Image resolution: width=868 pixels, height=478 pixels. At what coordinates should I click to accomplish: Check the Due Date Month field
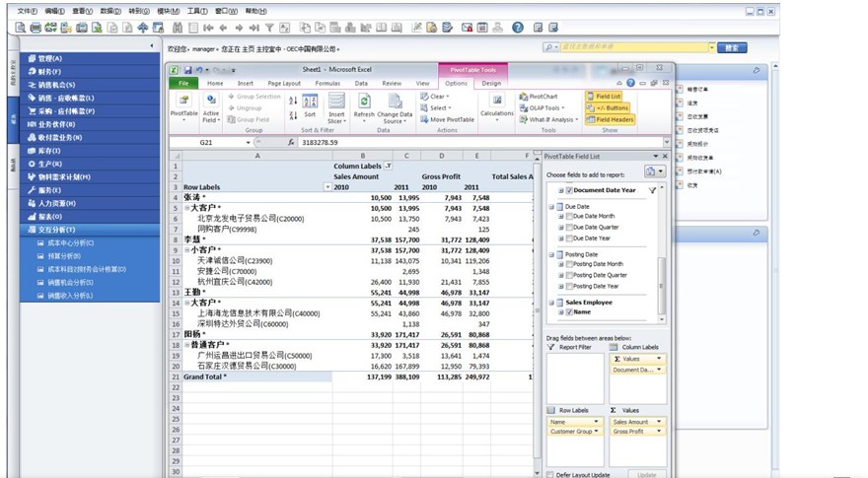(569, 216)
